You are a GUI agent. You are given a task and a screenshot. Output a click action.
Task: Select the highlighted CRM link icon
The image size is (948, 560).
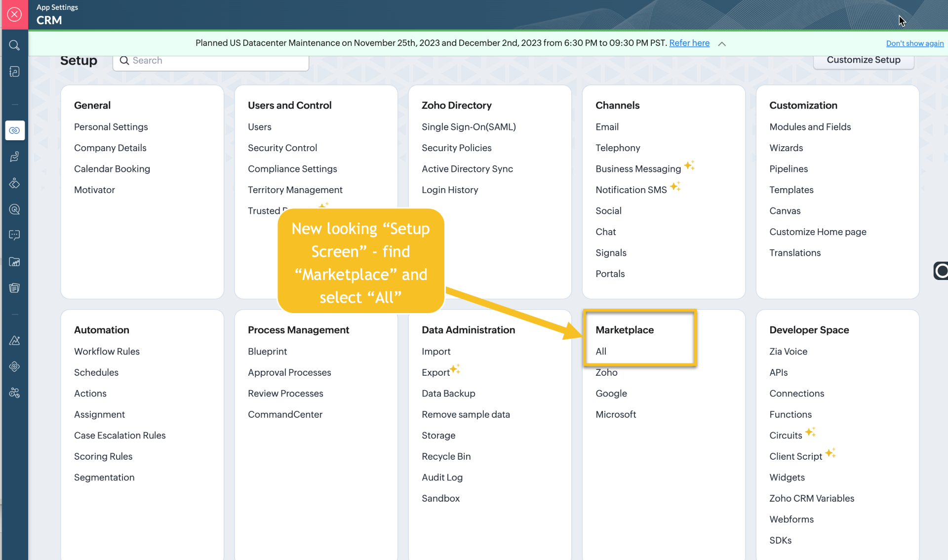pos(14,130)
